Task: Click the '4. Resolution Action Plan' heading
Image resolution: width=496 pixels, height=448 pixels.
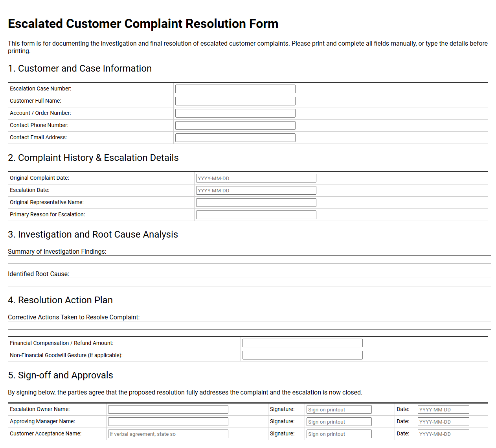Action: point(60,300)
